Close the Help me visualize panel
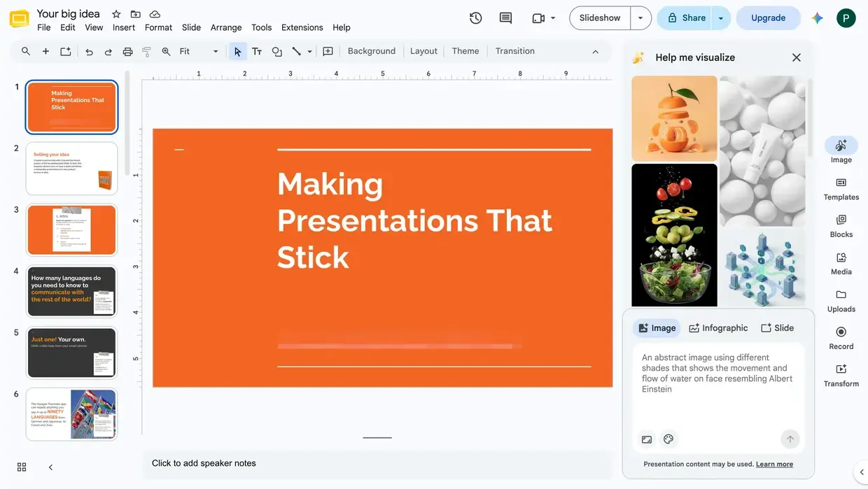This screenshot has width=868, height=489. pos(796,57)
